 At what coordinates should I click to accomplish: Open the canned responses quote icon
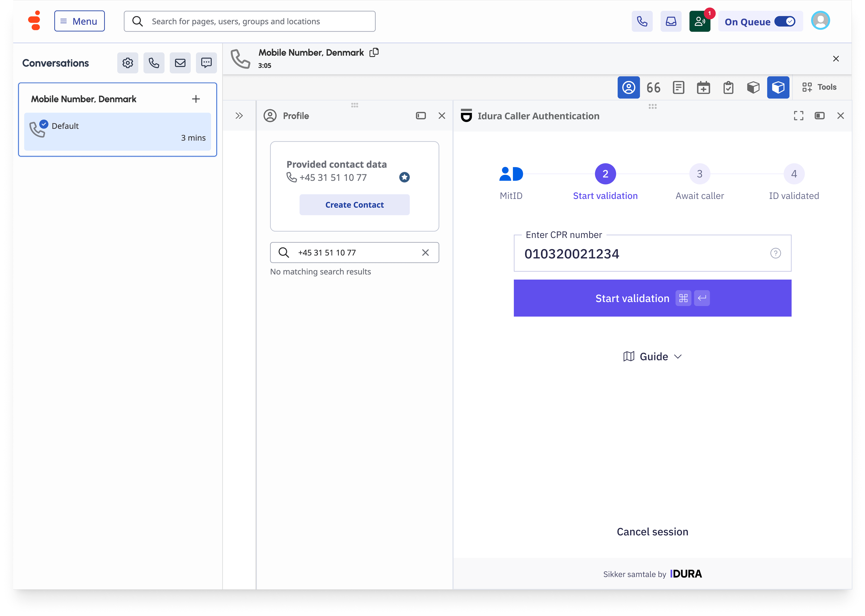point(653,88)
